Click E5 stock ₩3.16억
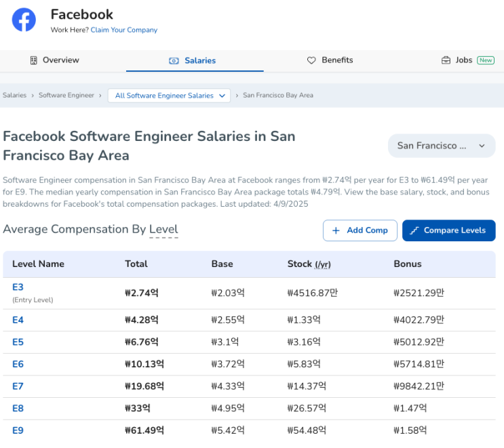 click(x=304, y=342)
